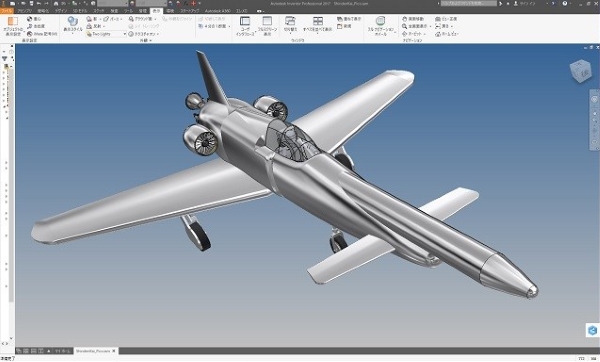Click the ViewCube in the viewport corner
The image size is (600, 362).
(x=580, y=71)
